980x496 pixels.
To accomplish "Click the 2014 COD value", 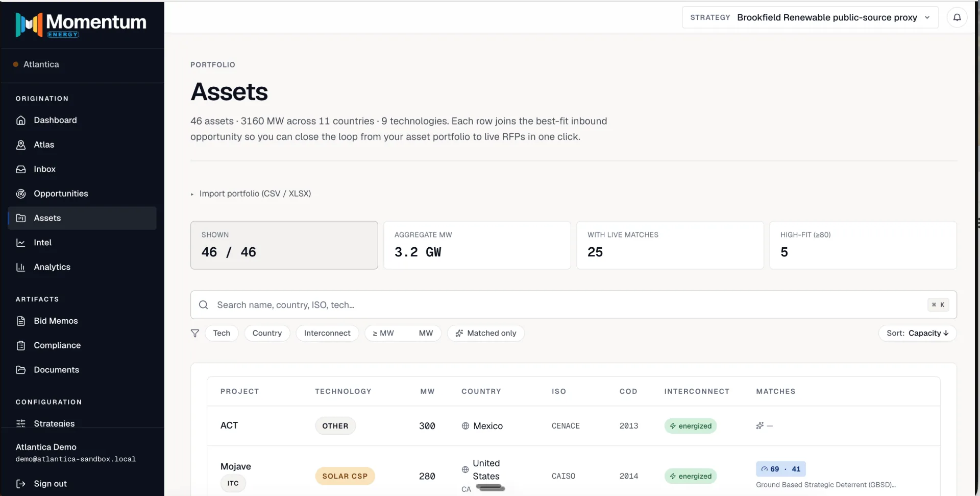I will (629, 476).
